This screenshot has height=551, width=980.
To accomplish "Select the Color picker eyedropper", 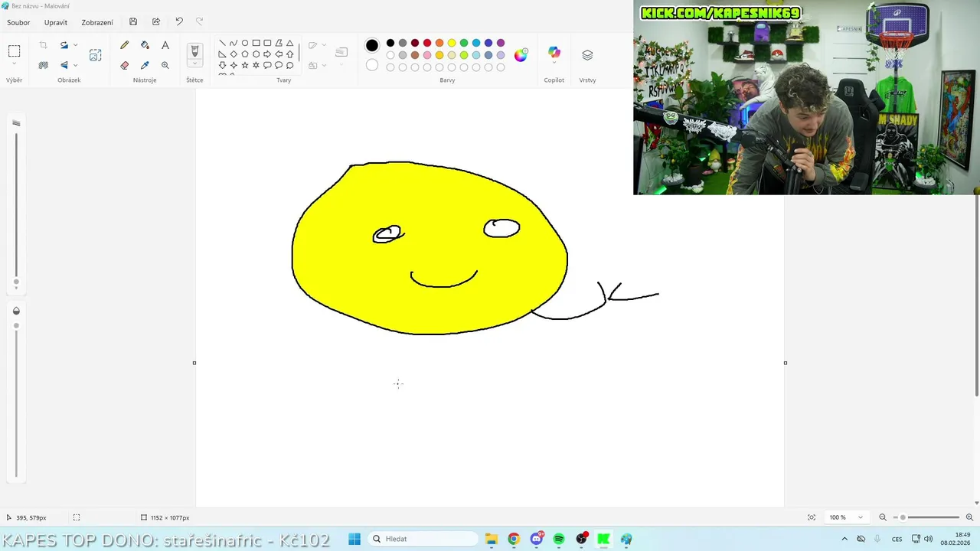I will coord(145,65).
